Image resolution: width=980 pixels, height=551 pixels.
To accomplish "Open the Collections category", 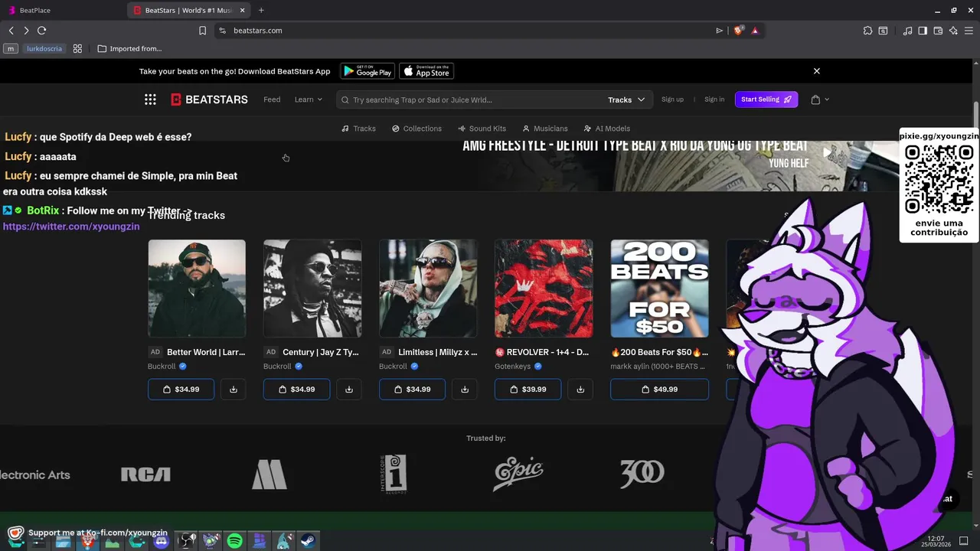I will click(416, 129).
